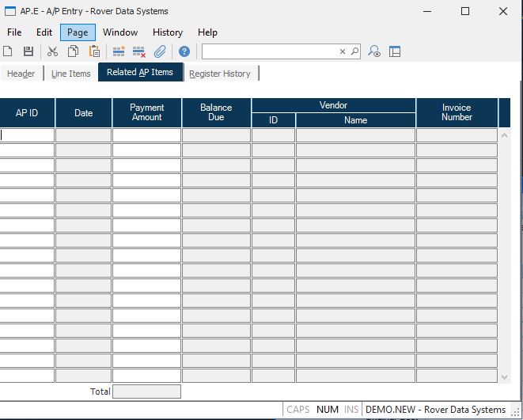Open attachments with the paperclip icon
Image resolution: width=523 pixels, height=420 pixels.
[x=160, y=51]
